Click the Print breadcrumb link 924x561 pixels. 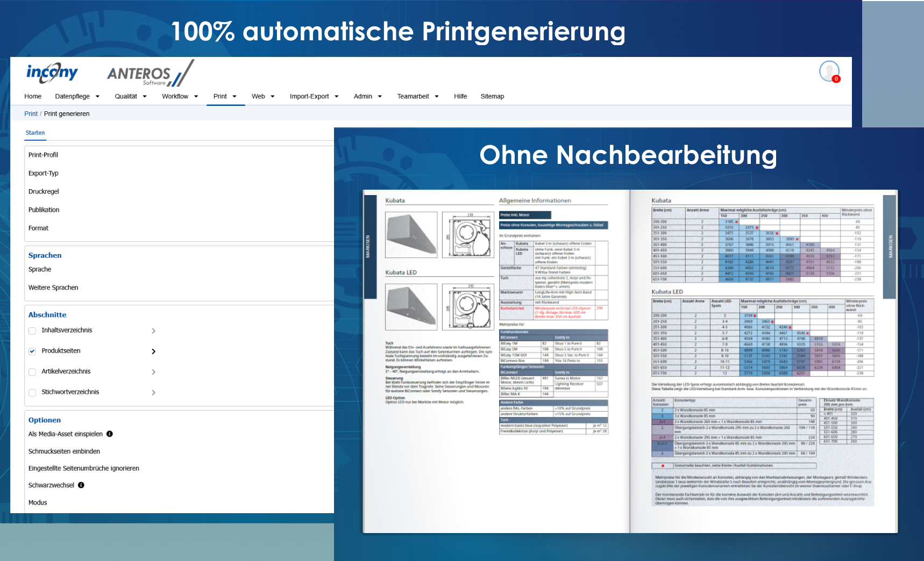point(31,113)
